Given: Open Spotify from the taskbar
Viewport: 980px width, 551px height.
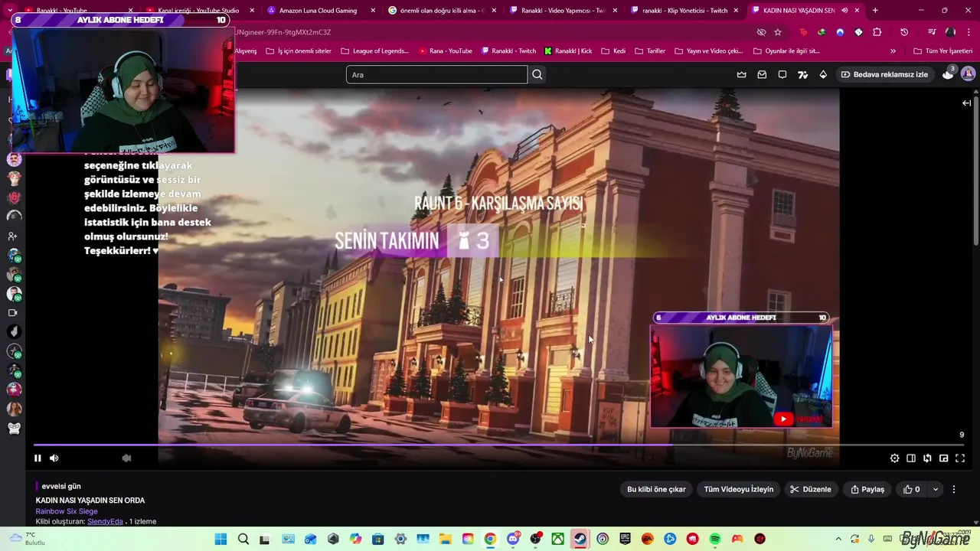Looking at the screenshot, I should pos(715,540).
